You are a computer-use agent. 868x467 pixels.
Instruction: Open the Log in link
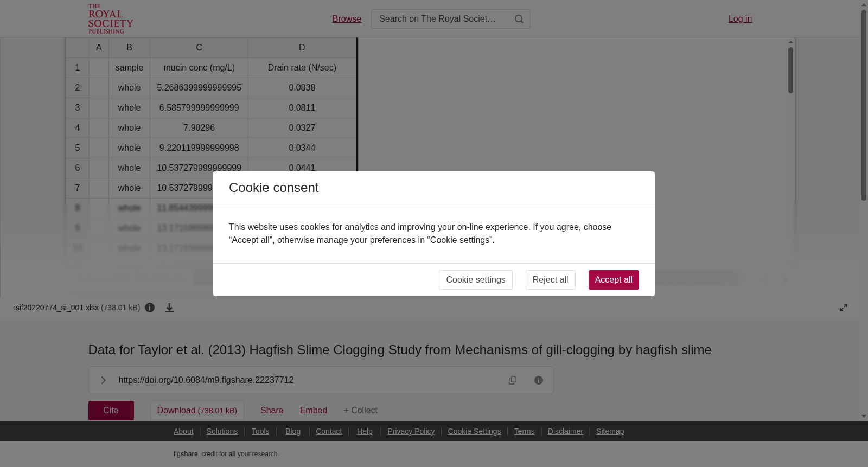click(x=740, y=18)
